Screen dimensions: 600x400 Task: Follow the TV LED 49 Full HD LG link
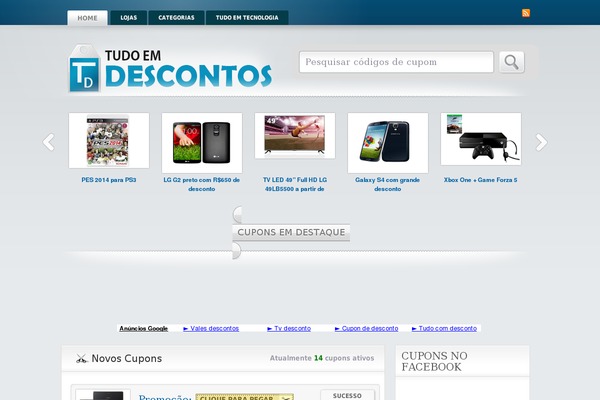[x=295, y=184]
